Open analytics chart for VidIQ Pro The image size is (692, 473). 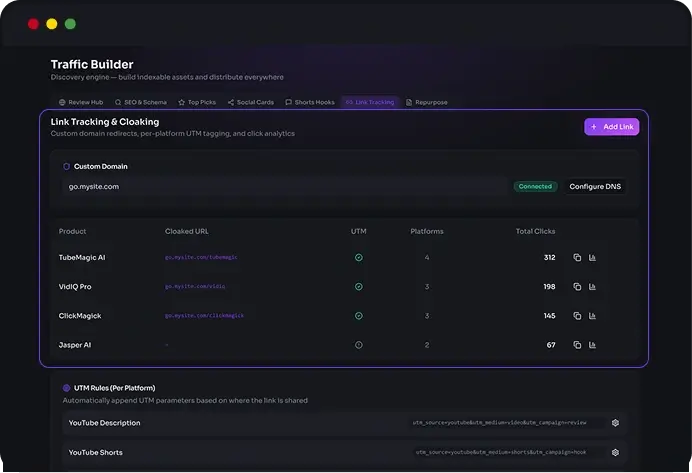click(x=592, y=286)
